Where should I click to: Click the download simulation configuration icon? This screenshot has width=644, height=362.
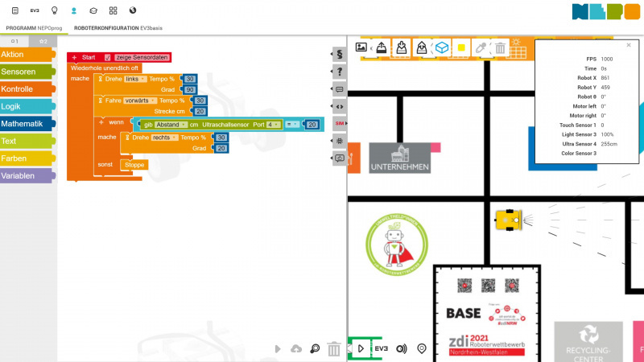[402, 47]
